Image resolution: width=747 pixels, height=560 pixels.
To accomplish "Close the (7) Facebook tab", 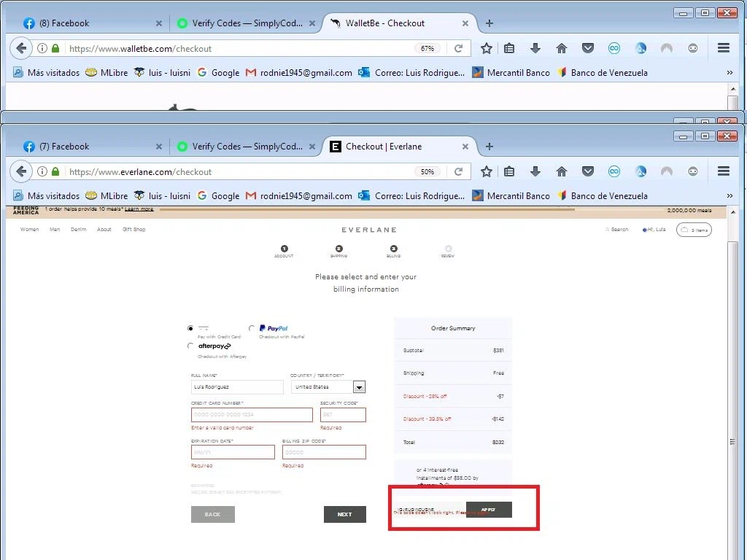I will tap(158, 147).
